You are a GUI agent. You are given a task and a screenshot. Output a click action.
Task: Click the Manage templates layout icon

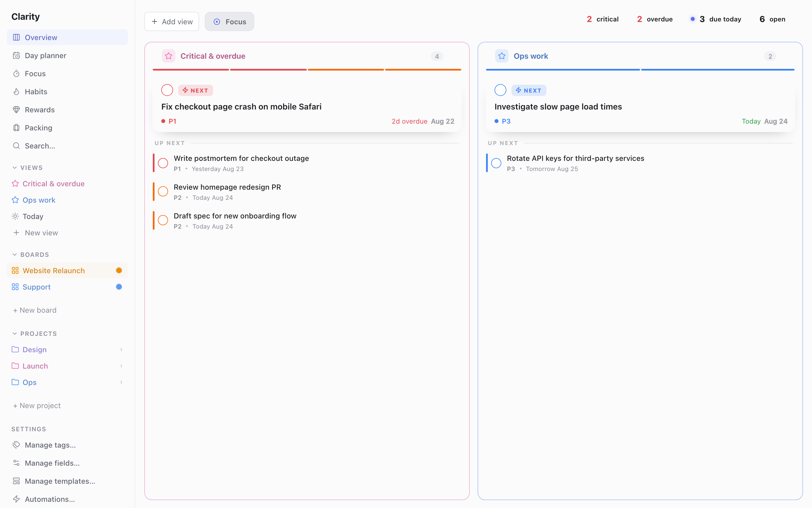coord(16,481)
